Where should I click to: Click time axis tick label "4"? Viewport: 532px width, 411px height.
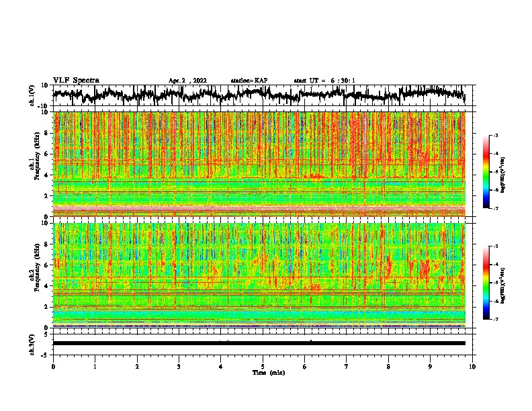220,367
